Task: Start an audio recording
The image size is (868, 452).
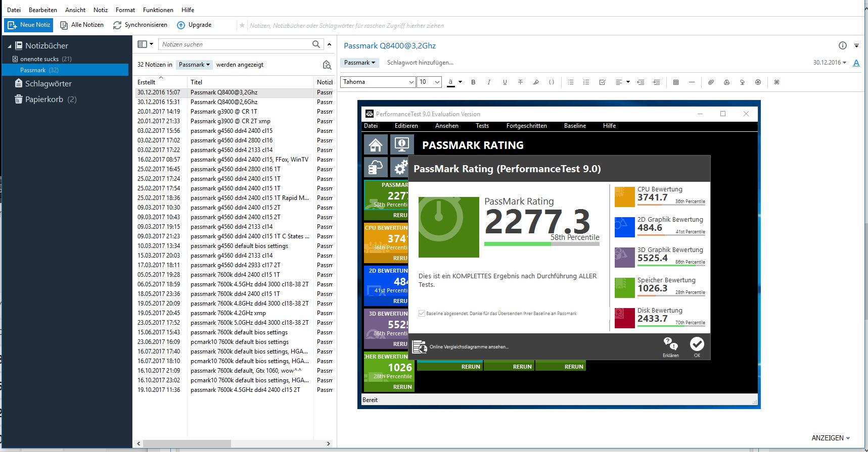Action: [x=742, y=82]
